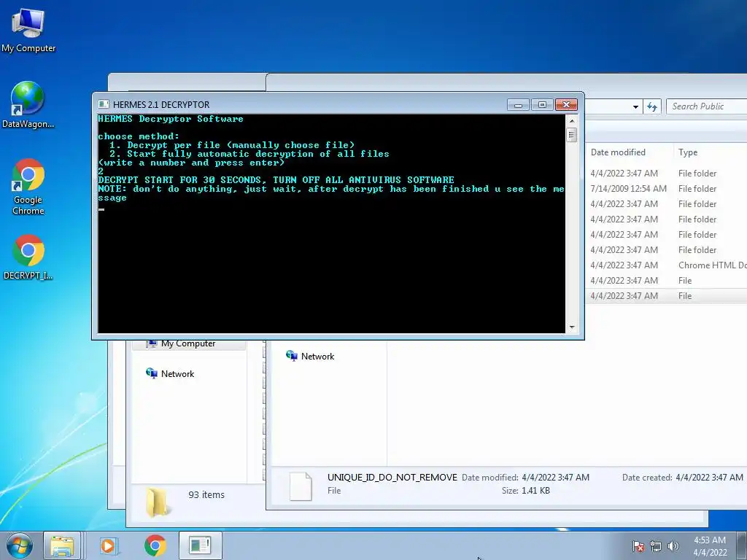This screenshot has width=747, height=560.
Task: Click the Show desktop button
Action: point(742,546)
